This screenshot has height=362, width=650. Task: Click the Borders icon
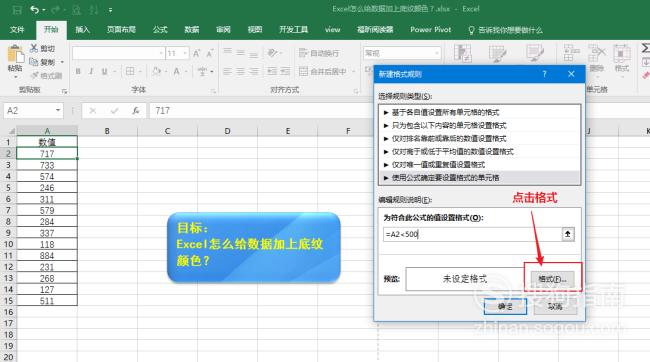point(130,71)
